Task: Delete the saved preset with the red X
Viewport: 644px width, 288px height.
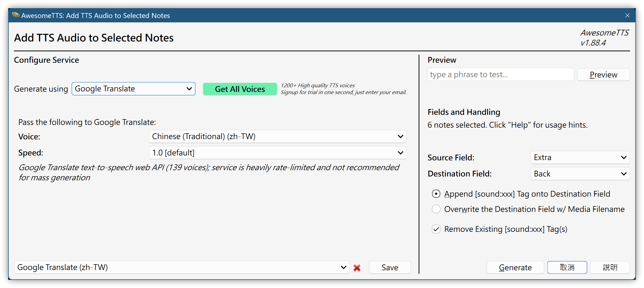Action: 357,268
